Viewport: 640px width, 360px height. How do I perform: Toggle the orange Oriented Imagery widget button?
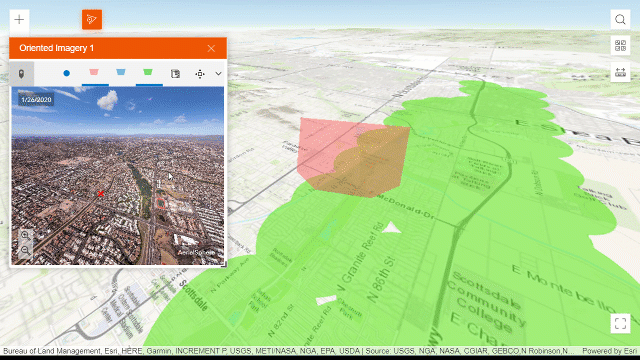click(x=92, y=20)
